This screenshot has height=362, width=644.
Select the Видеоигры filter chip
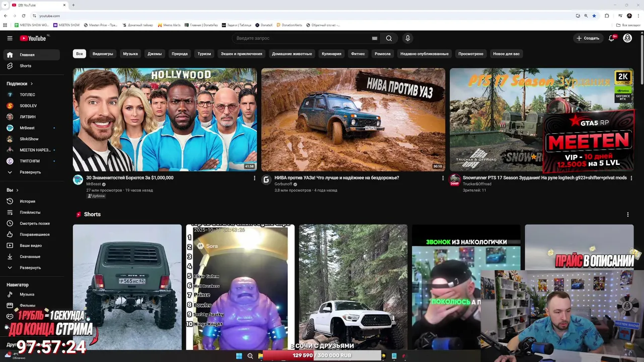pos(103,54)
